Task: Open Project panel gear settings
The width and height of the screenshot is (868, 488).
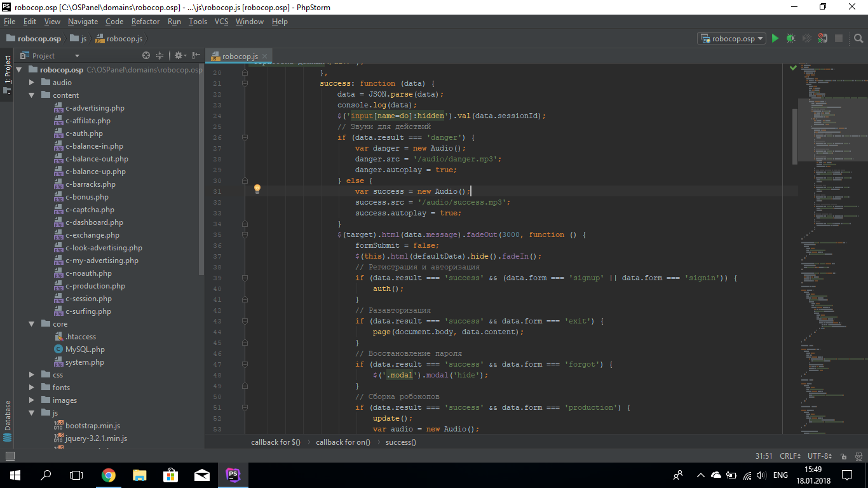Action: 179,56
